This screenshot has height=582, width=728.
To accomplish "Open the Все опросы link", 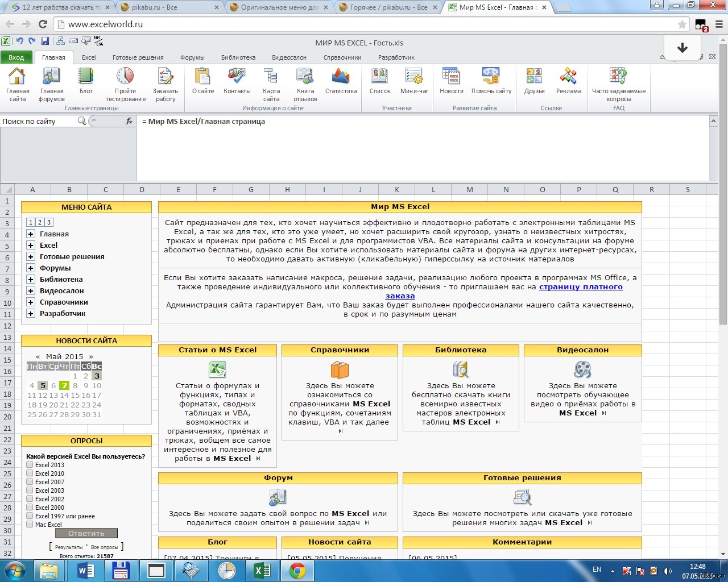I will coord(105,547).
